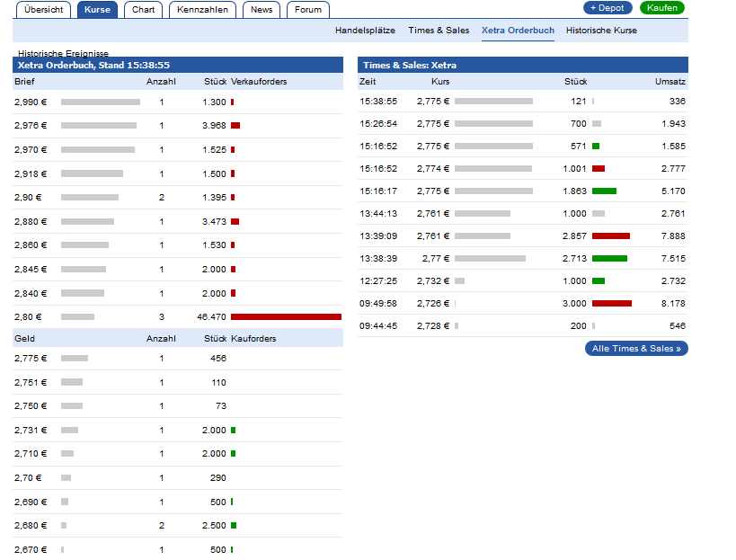Click the Stück value 1.863
The height and width of the screenshot is (560, 736).
tap(574, 191)
